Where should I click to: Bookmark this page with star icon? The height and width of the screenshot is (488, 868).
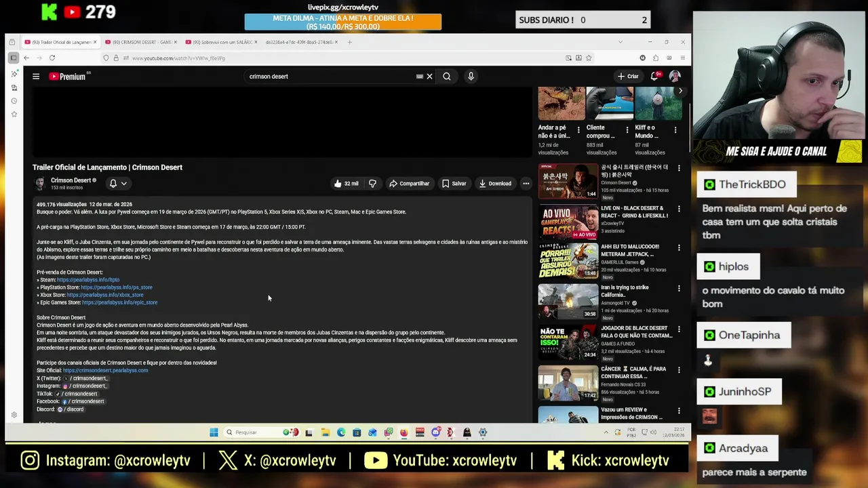coord(589,58)
